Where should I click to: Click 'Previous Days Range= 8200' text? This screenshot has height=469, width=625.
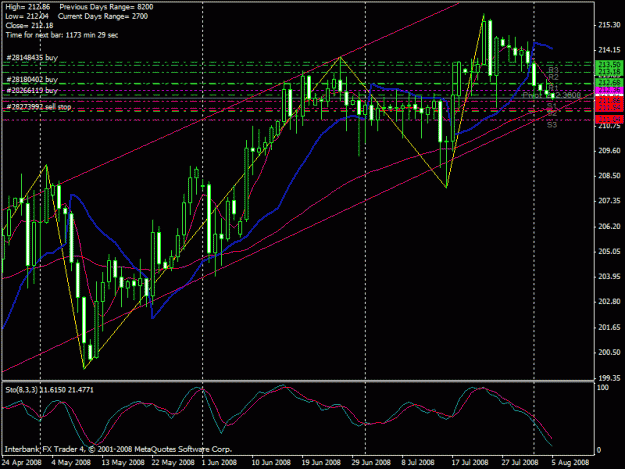(106, 7)
